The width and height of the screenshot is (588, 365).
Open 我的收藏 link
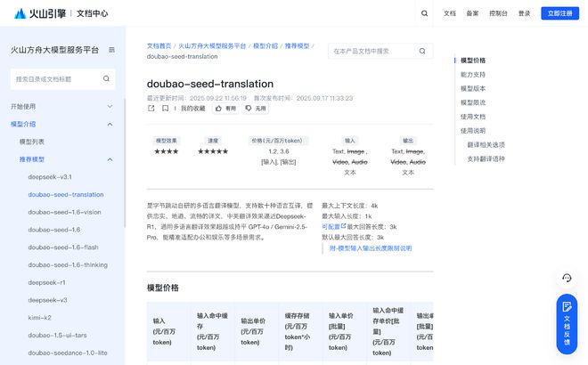[x=193, y=109]
